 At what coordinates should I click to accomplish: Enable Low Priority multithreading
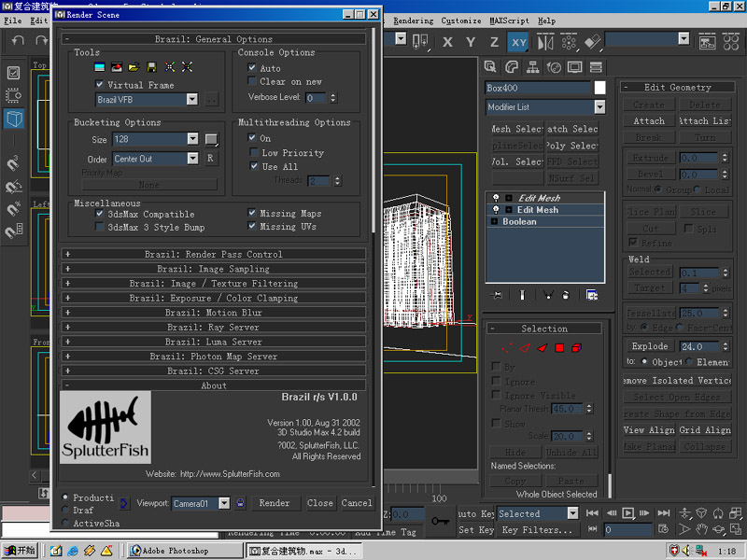pyautogui.click(x=254, y=152)
